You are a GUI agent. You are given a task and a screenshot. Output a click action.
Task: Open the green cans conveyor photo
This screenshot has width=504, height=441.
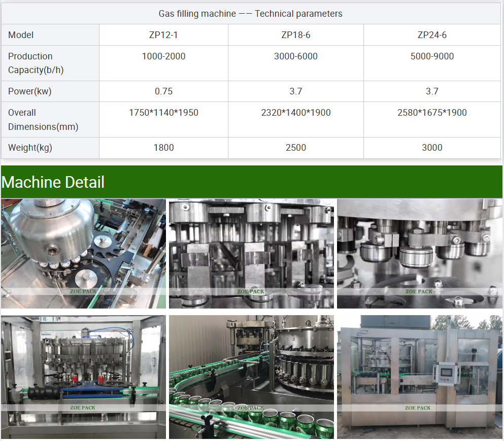(x=251, y=377)
